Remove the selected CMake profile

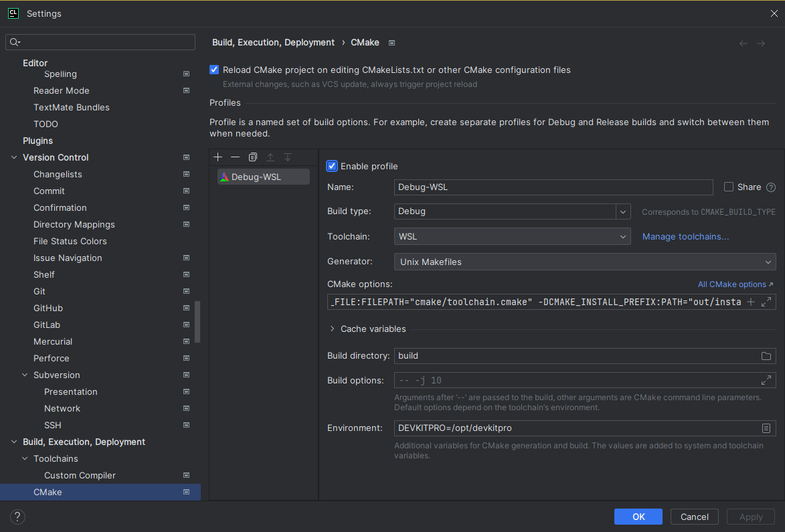click(x=236, y=157)
